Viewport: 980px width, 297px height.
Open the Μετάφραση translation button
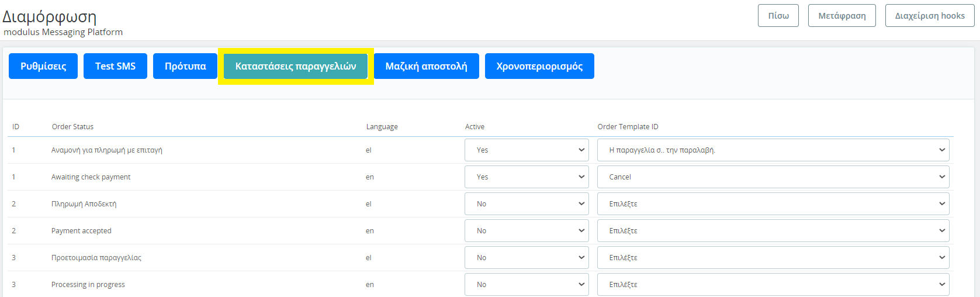(842, 16)
